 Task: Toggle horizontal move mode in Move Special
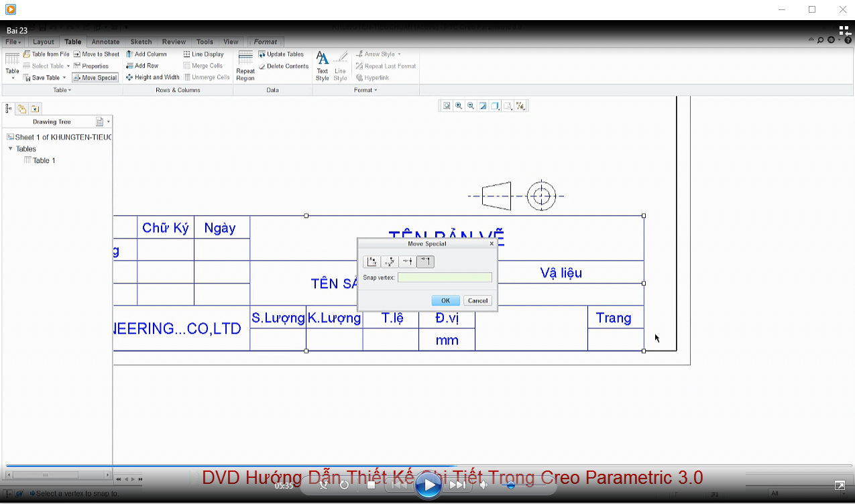tap(407, 261)
